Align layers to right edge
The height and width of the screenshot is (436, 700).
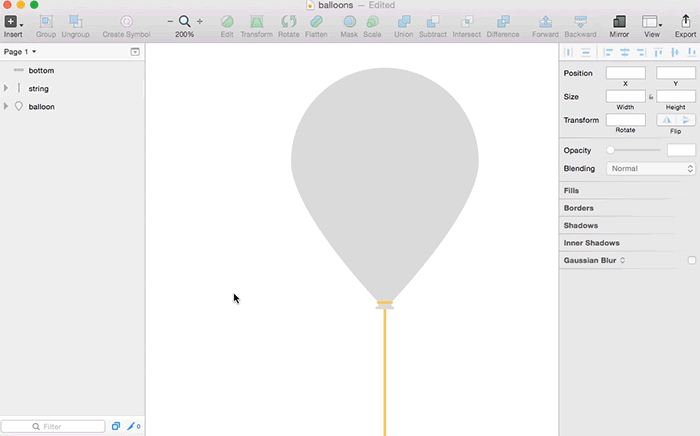coord(641,52)
